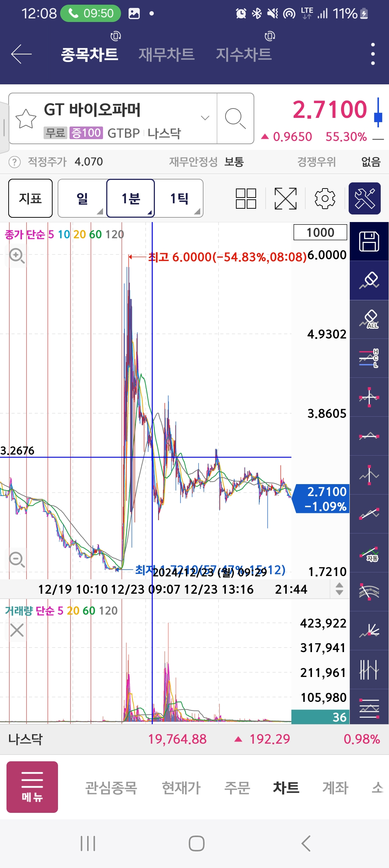Tap the 재무안정성 보통 rating
The height and width of the screenshot is (868, 389).
tap(206, 162)
